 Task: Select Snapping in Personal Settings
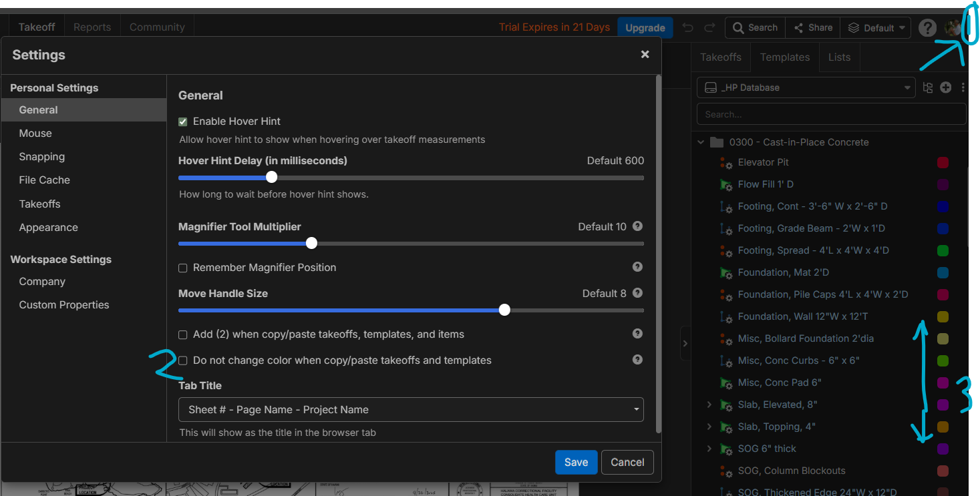click(42, 157)
